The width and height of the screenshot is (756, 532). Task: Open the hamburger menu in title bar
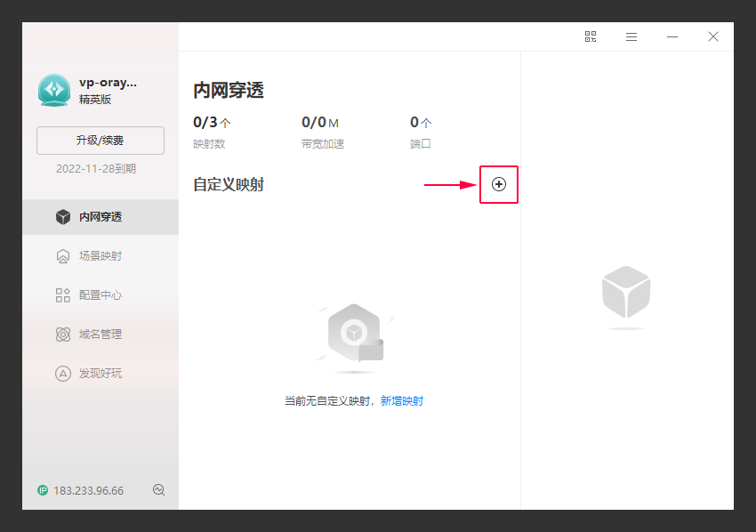point(631,36)
